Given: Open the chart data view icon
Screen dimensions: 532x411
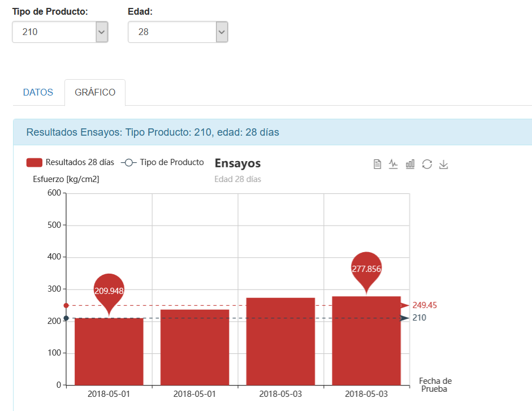Looking at the screenshot, I should (377, 164).
